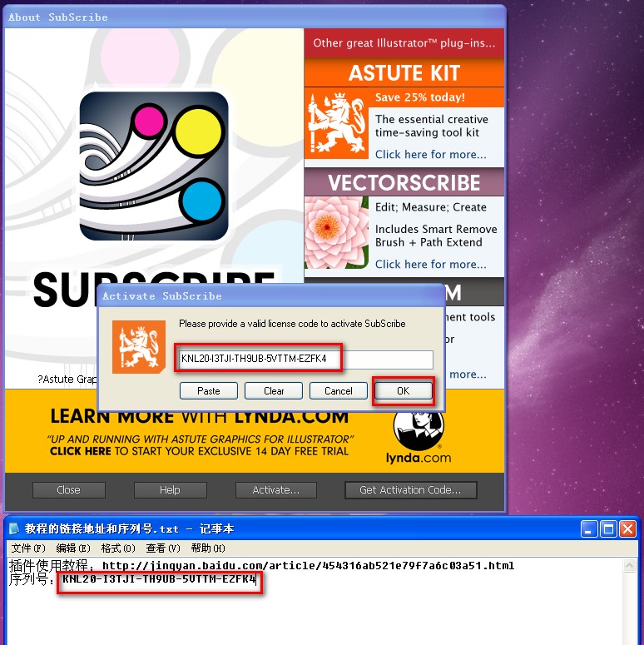Click 'Edit; Measure; Create' text
This screenshot has height=645, width=644.
(430, 207)
